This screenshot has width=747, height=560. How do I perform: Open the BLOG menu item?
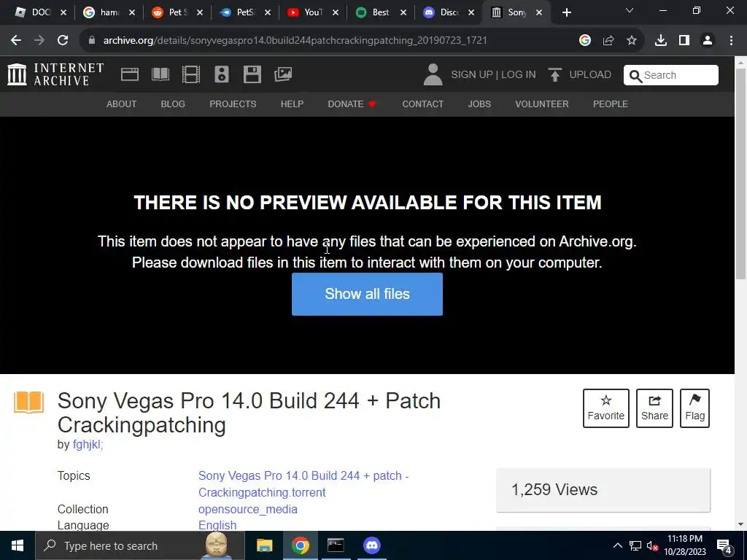coord(173,104)
